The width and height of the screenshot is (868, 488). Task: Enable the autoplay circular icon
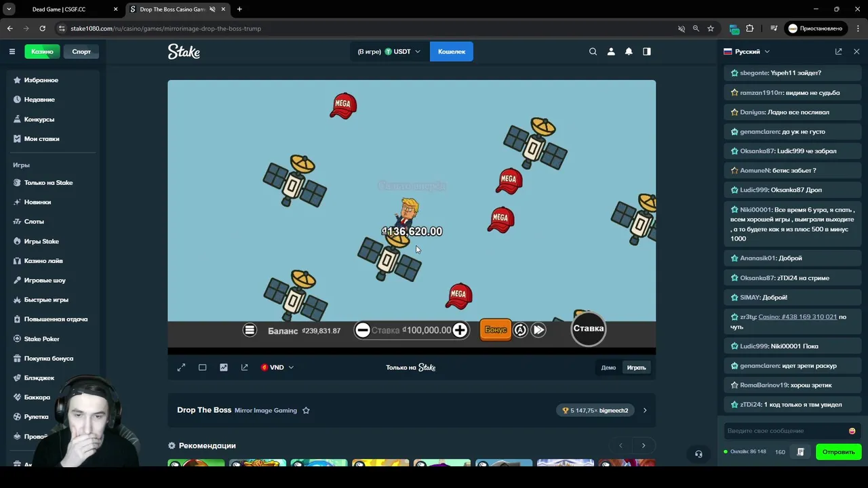520,330
